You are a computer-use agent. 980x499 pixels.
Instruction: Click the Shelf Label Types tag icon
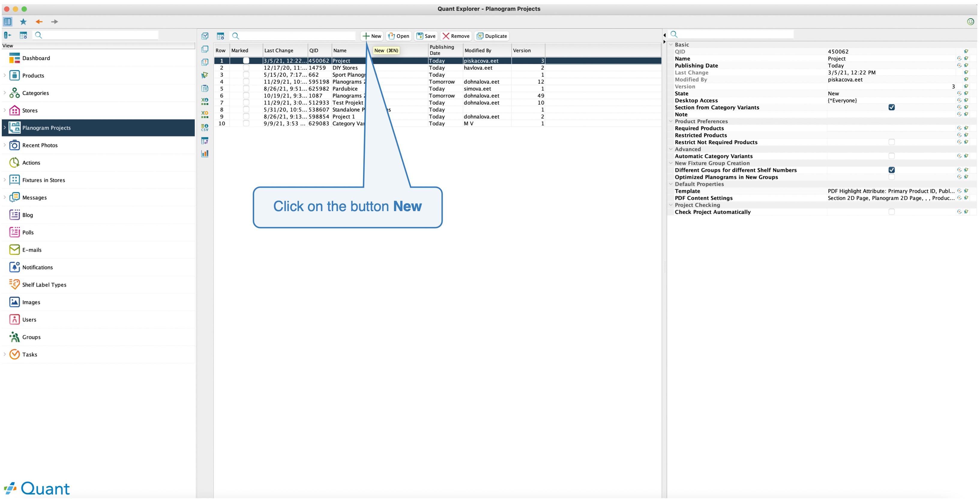[14, 285]
